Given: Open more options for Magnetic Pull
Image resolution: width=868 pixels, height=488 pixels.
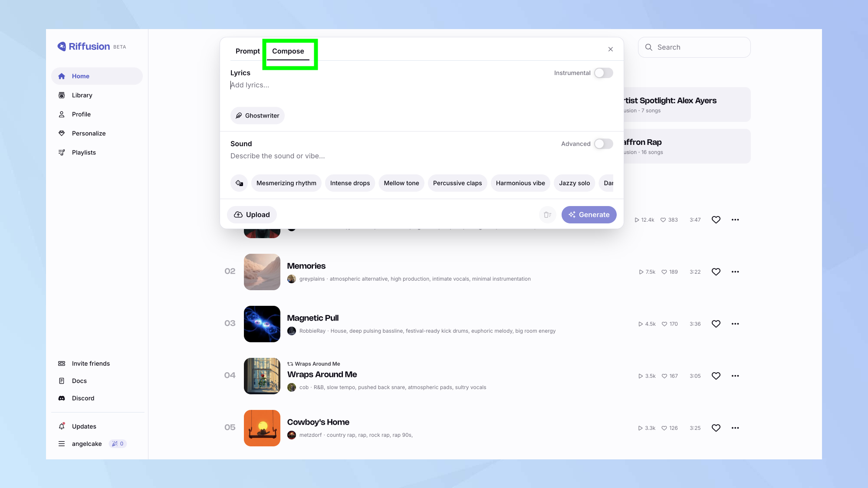Looking at the screenshot, I should tap(735, 324).
